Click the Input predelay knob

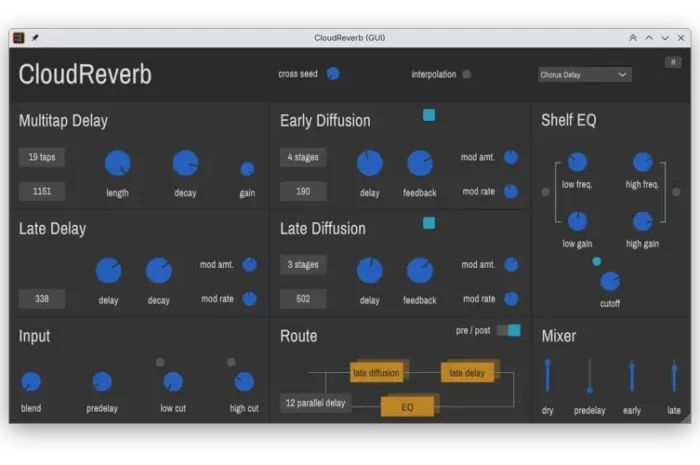[x=102, y=382]
